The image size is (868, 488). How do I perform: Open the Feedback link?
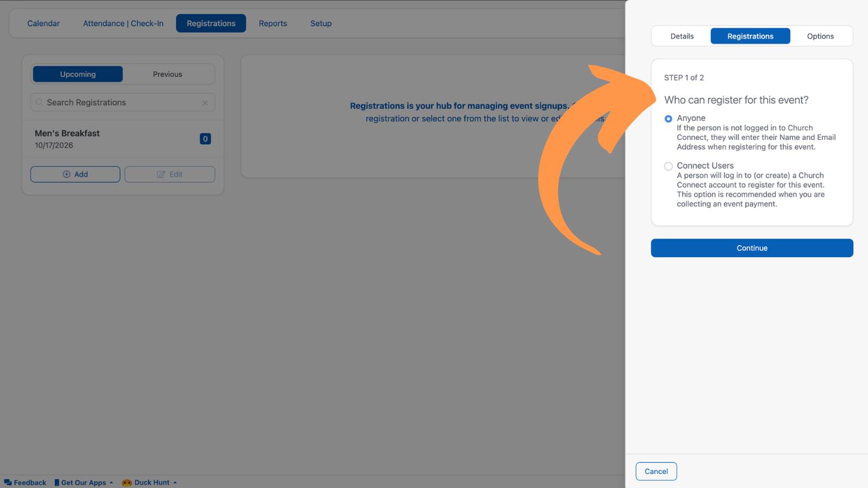tap(25, 483)
